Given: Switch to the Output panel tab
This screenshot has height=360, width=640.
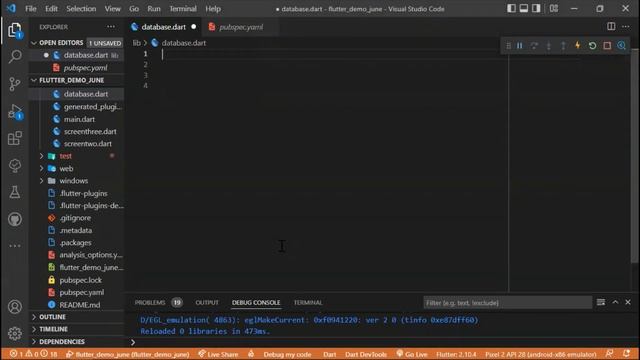Looking at the screenshot, I should [x=207, y=302].
